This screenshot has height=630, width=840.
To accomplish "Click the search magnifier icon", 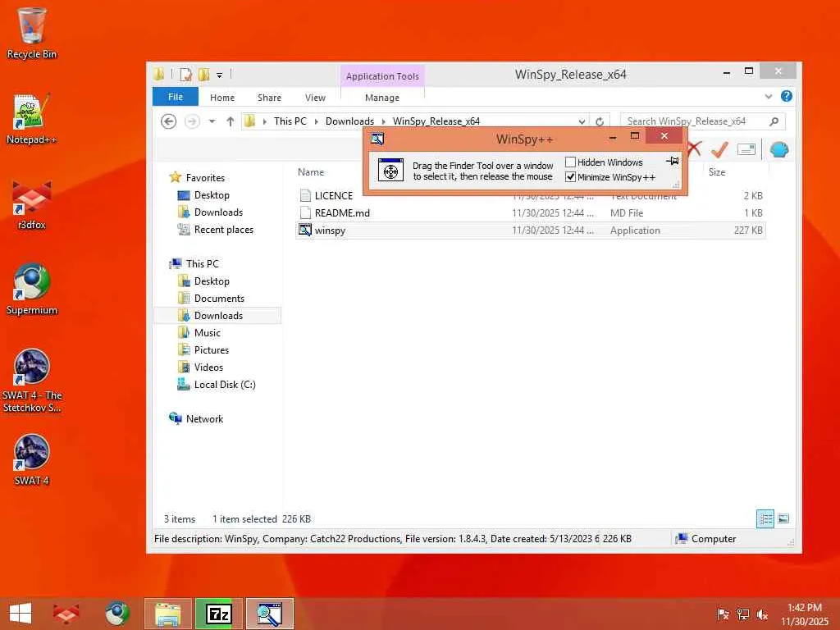I will click(x=774, y=121).
